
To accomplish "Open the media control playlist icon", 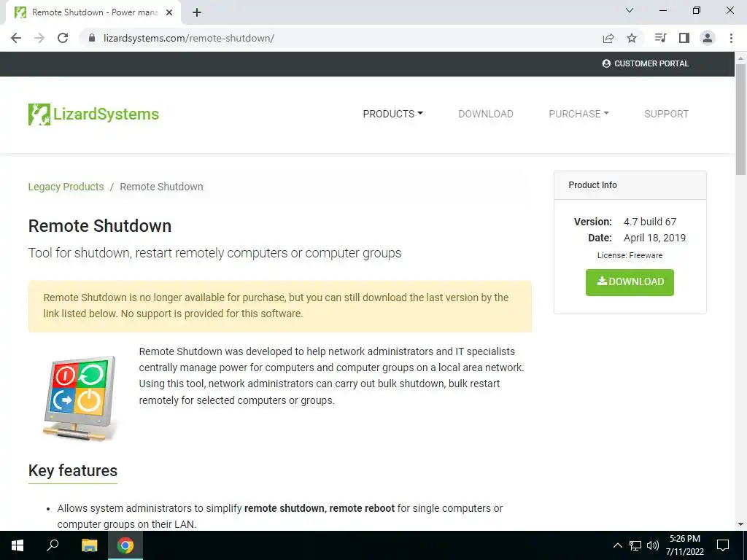I will pos(660,38).
